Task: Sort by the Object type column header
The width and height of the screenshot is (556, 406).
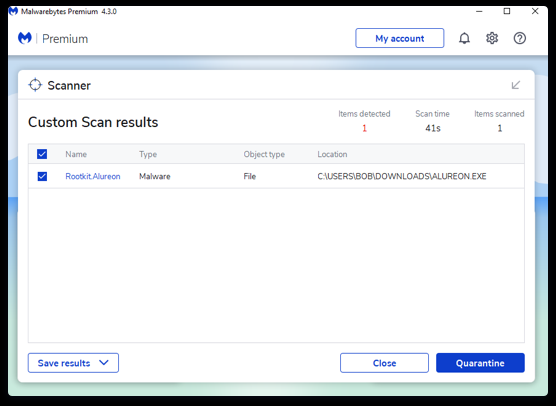Action: [264, 154]
